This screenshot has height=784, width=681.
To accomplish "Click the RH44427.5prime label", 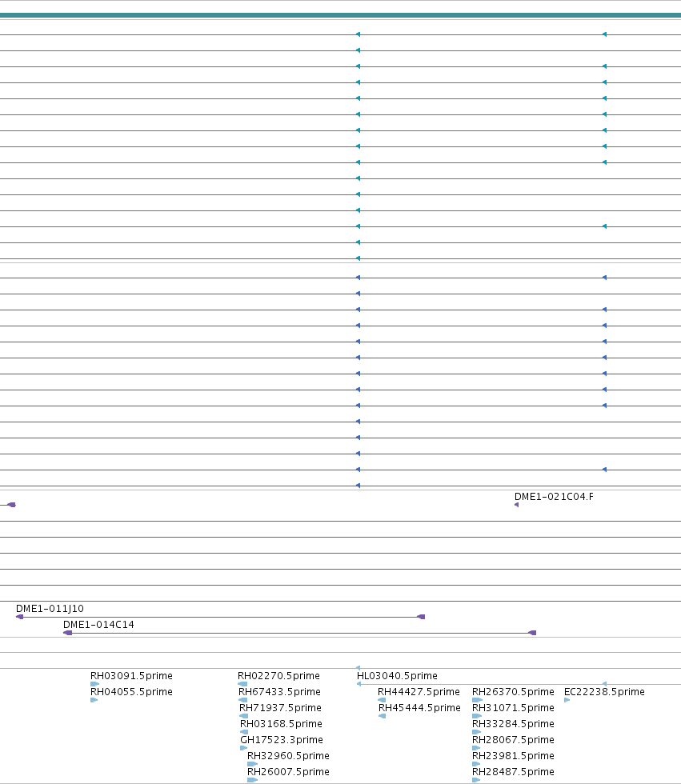I will (x=419, y=691).
